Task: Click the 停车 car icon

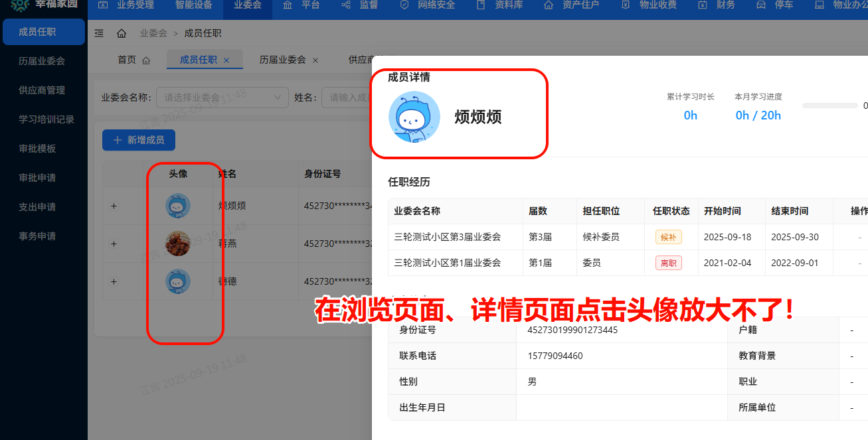Action: [x=761, y=5]
